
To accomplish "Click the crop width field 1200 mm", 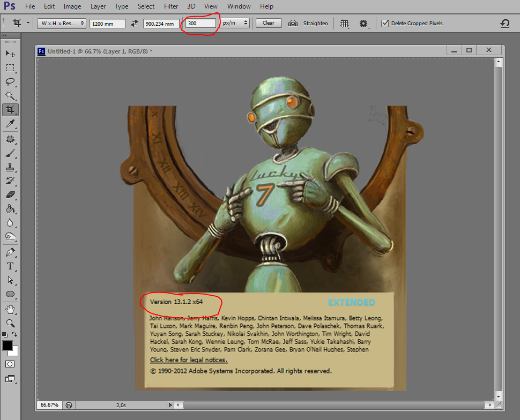I will (108, 24).
